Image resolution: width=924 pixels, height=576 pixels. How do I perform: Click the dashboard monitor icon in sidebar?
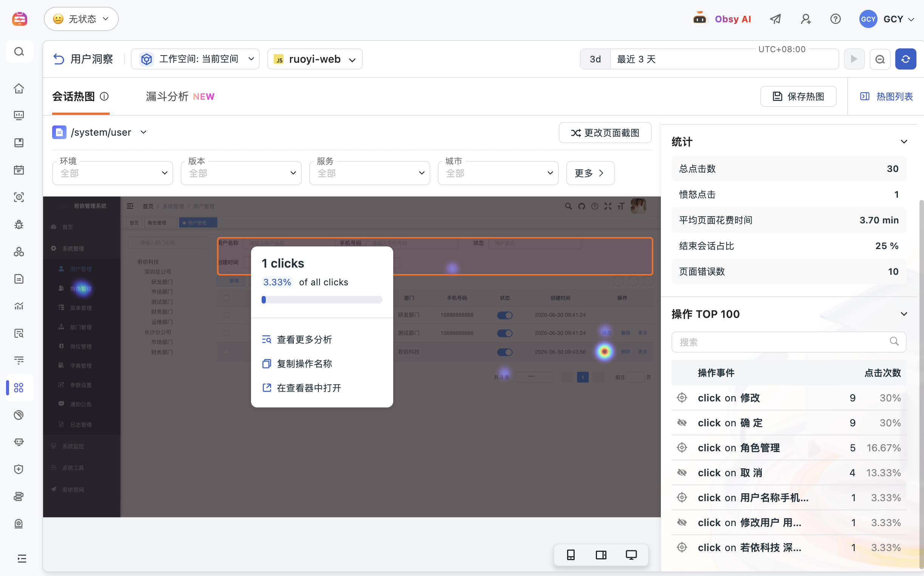(x=19, y=115)
